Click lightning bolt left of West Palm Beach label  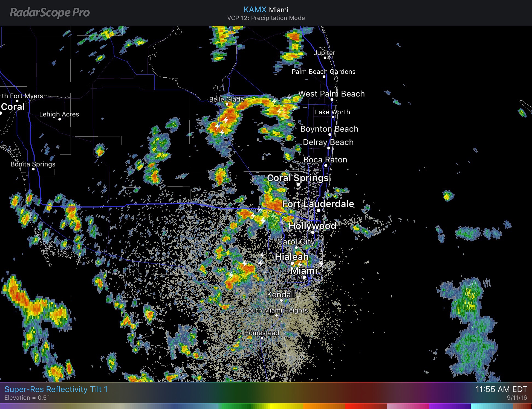coord(289,97)
